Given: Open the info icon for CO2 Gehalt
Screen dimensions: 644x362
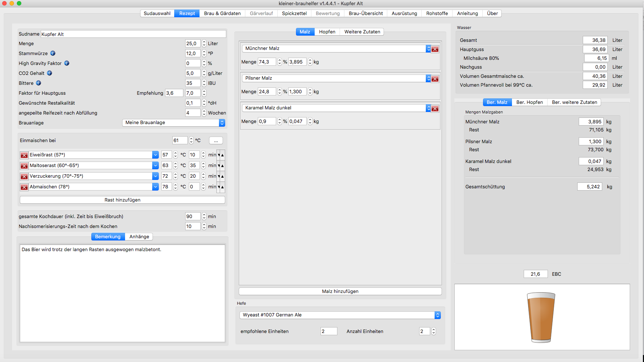Looking at the screenshot, I should tap(50, 73).
